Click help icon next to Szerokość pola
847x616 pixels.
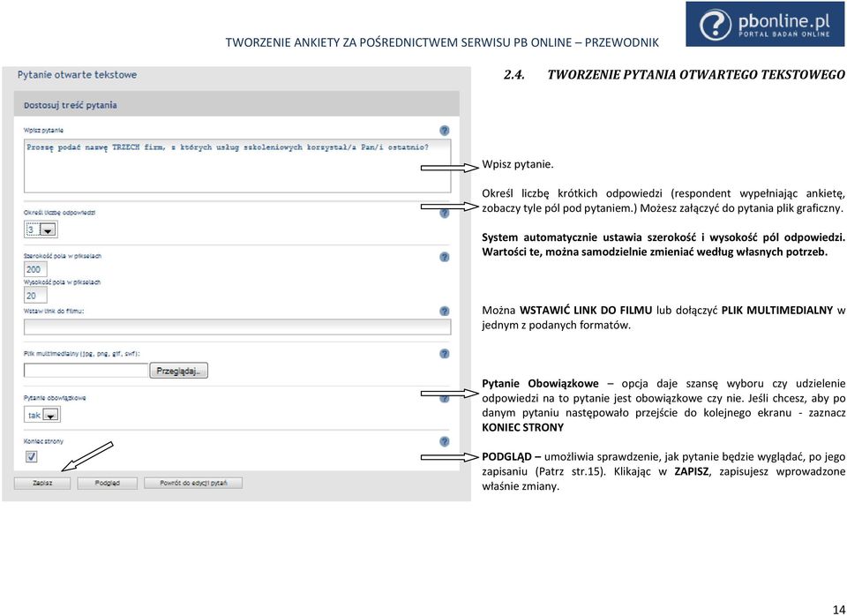pyautogui.click(x=444, y=257)
